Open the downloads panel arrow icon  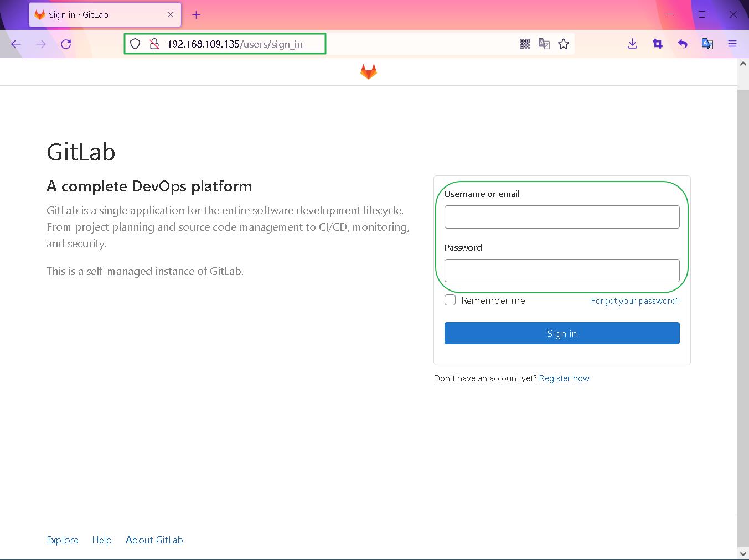point(632,44)
